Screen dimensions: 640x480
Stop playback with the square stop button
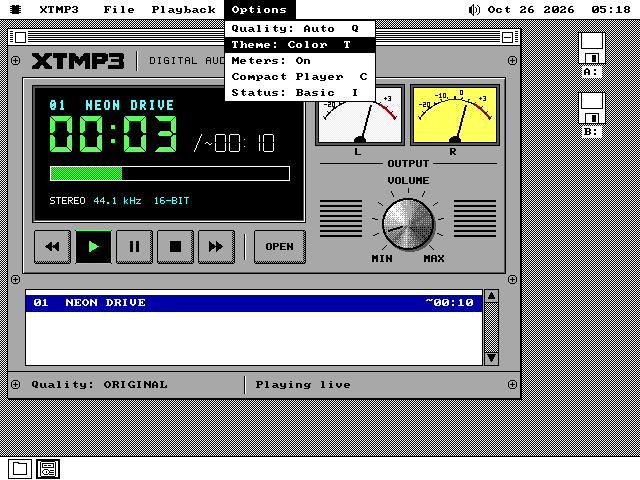coord(175,247)
